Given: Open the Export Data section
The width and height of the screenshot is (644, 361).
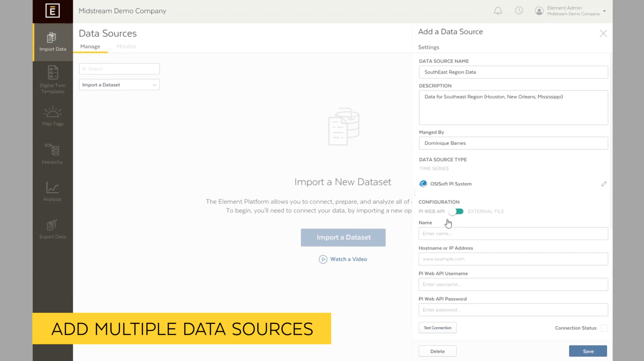Looking at the screenshot, I should [52, 229].
